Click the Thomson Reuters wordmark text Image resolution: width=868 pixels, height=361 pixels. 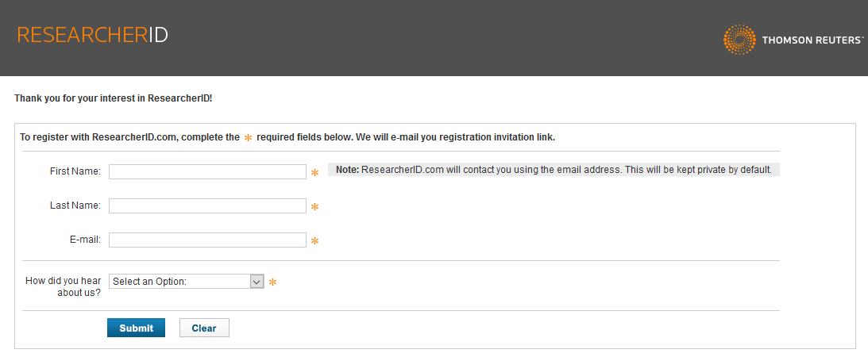pyautogui.click(x=812, y=40)
